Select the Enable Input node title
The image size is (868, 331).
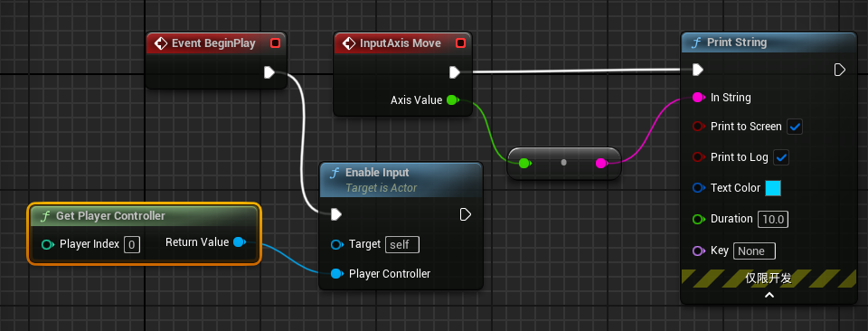coord(377,173)
